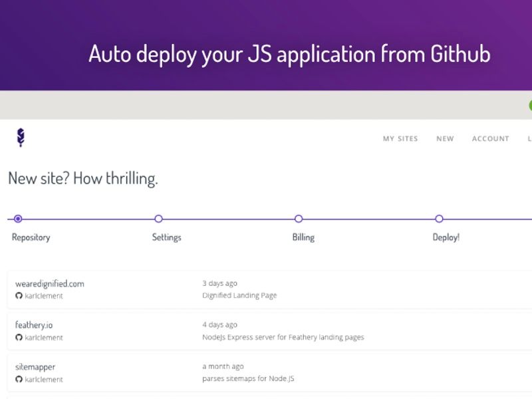Click 'NodeJs Express server for Feathery' description

pyautogui.click(x=283, y=337)
